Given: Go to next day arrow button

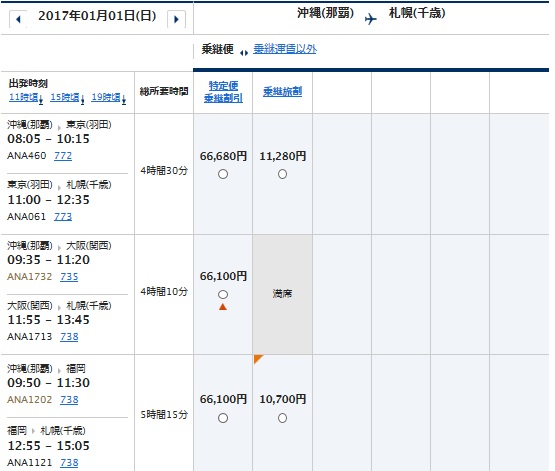Looking at the screenshot, I should pyautogui.click(x=176, y=19).
